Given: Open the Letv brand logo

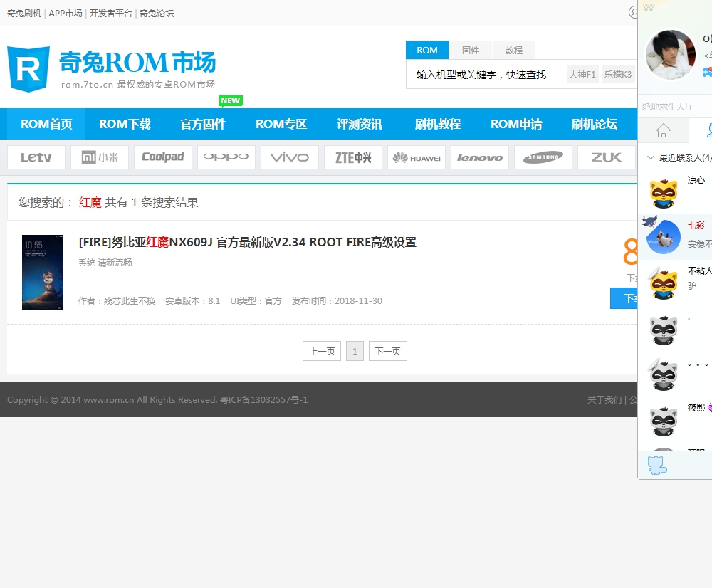Looking at the screenshot, I should (x=36, y=157).
